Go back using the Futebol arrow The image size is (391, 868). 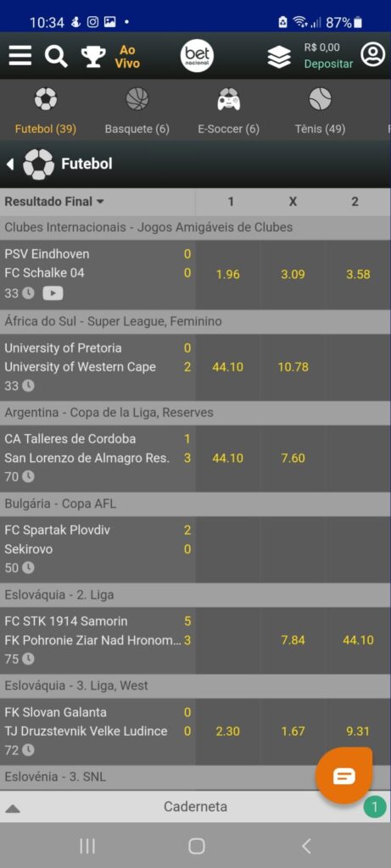pos(10,164)
